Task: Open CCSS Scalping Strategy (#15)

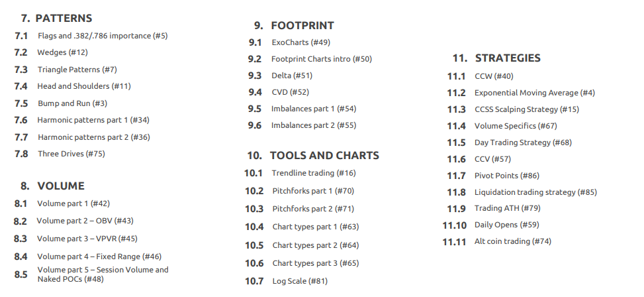Action: (x=527, y=109)
